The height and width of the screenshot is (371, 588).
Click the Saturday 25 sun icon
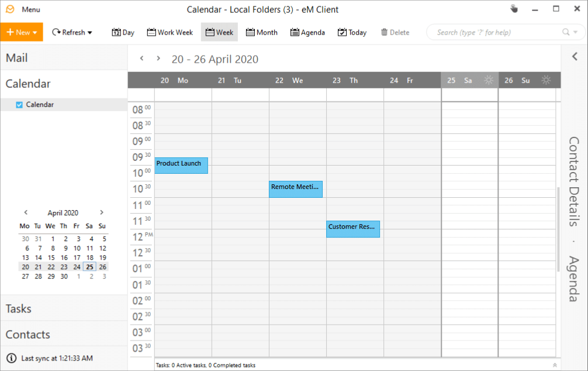(x=489, y=80)
